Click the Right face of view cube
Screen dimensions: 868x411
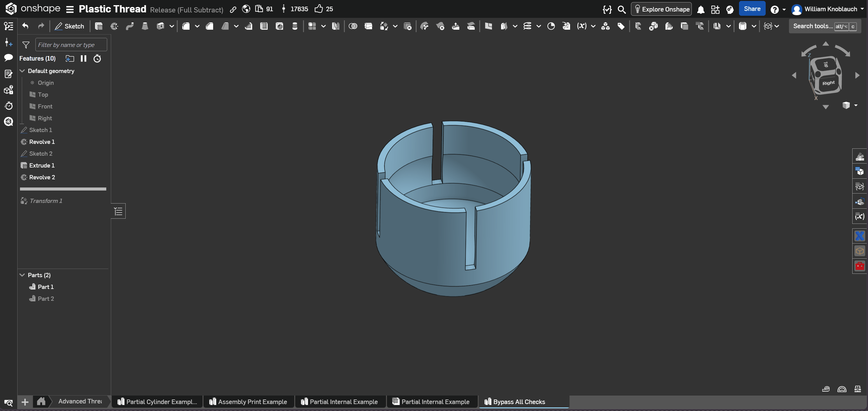click(x=829, y=83)
